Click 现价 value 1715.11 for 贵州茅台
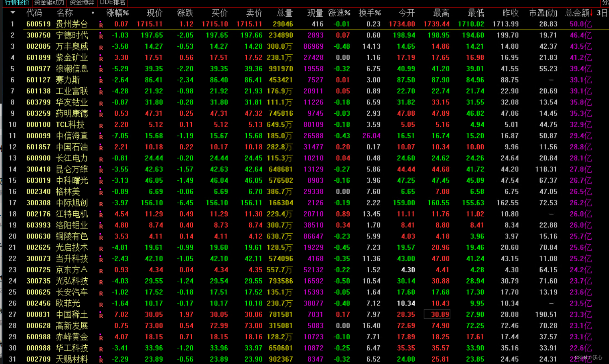609x364 pixels. click(150, 24)
